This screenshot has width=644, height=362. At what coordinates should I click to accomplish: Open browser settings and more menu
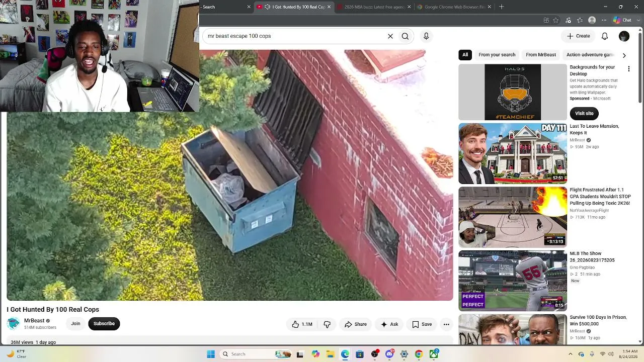click(x=604, y=20)
